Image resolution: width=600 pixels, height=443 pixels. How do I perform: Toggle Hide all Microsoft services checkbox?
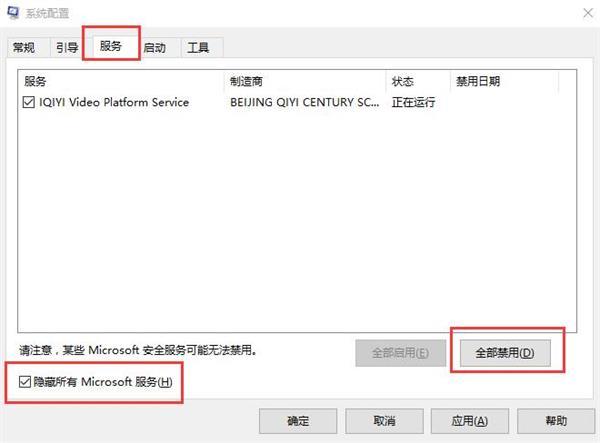click(x=25, y=382)
